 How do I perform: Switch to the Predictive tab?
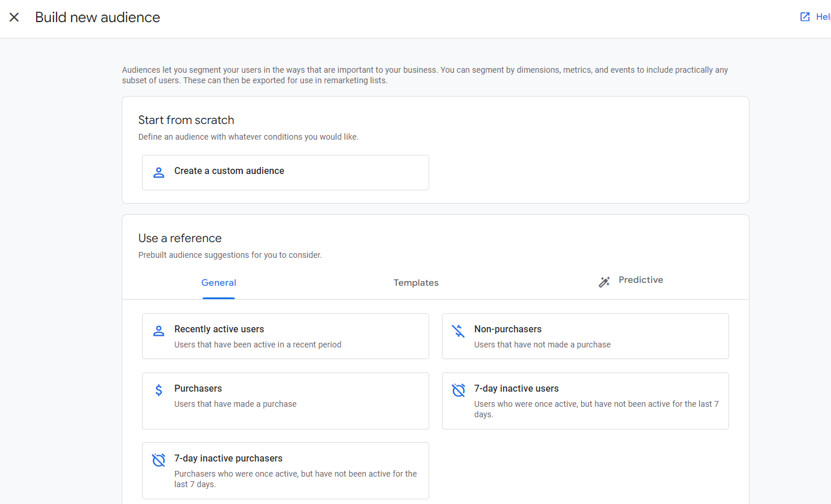pyautogui.click(x=641, y=280)
